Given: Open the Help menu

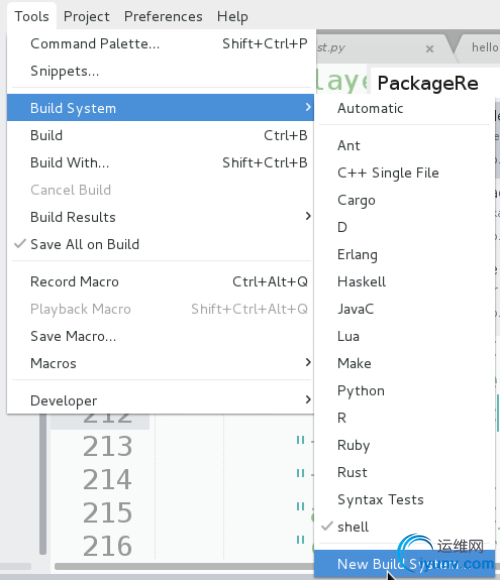Looking at the screenshot, I should click(232, 16).
